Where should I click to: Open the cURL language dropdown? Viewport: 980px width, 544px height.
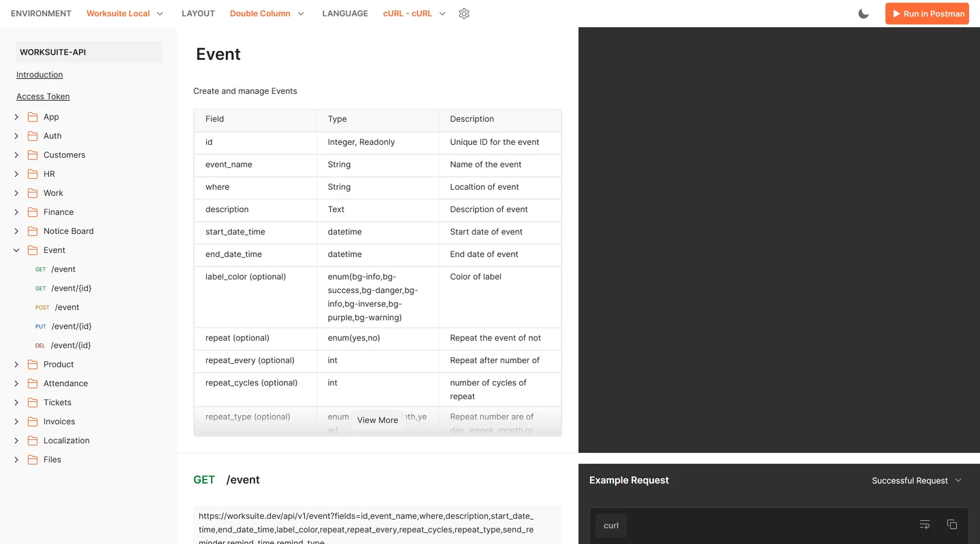414,14
